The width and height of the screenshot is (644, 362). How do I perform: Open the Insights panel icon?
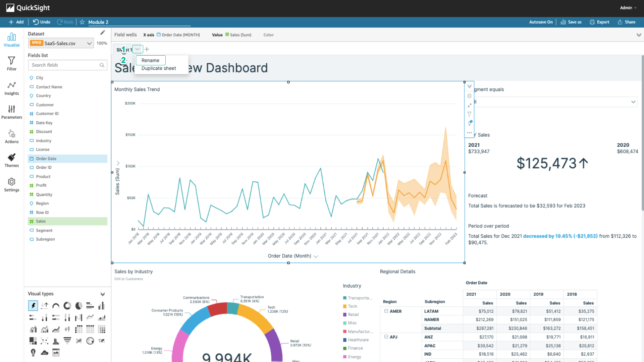pos(11,88)
